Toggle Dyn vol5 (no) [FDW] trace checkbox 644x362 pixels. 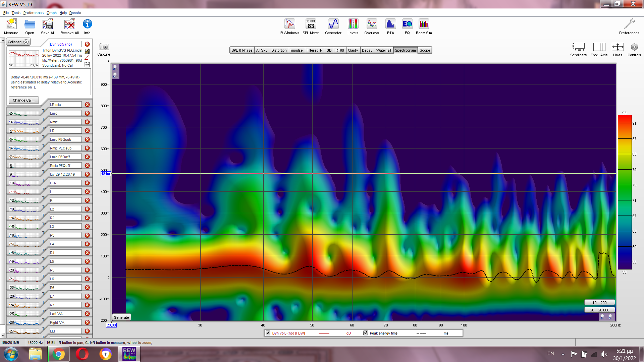coord(268,333)
